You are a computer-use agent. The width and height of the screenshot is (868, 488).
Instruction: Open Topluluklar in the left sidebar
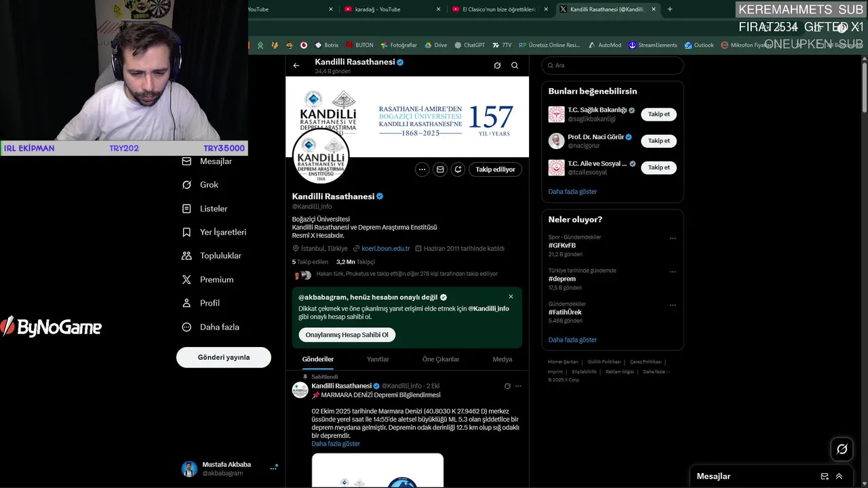(x=212, y=256)
